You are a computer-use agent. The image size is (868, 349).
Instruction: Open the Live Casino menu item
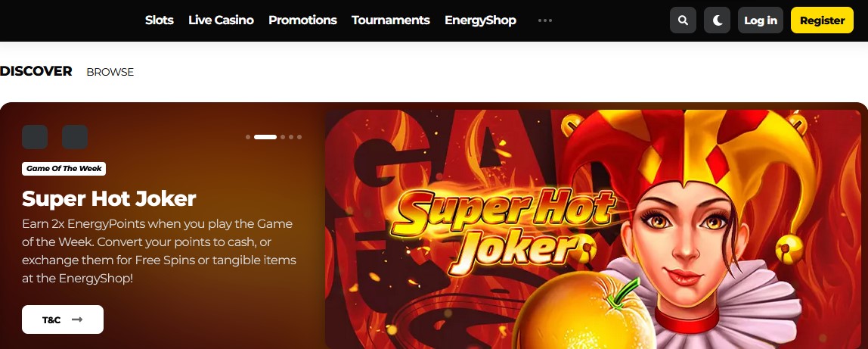(x=221, y=20)
